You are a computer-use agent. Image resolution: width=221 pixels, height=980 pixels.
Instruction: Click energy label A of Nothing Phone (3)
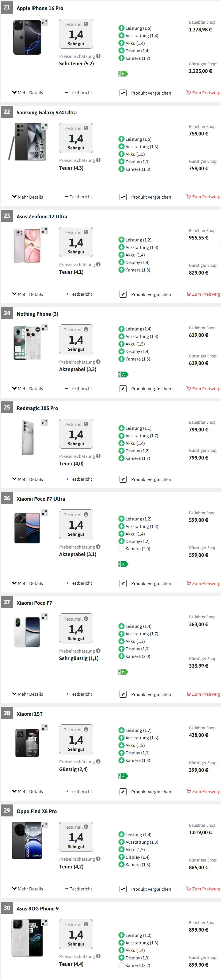pyautogui.click(x=123, y=374)
